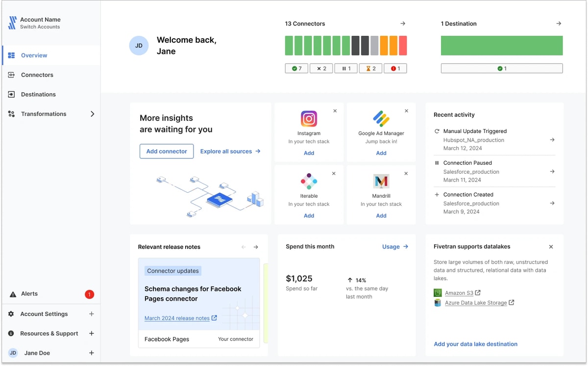Click the 1 healthy destination filter
Image resolution: width=588 pixels, height=366 pixels.
tap(502, 69)
